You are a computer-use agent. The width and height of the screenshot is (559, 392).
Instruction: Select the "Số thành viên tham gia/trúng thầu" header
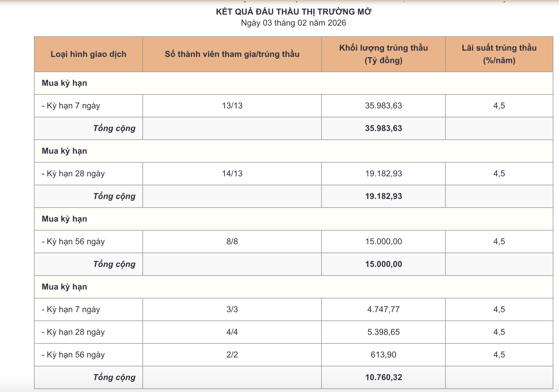click(232, 54)
